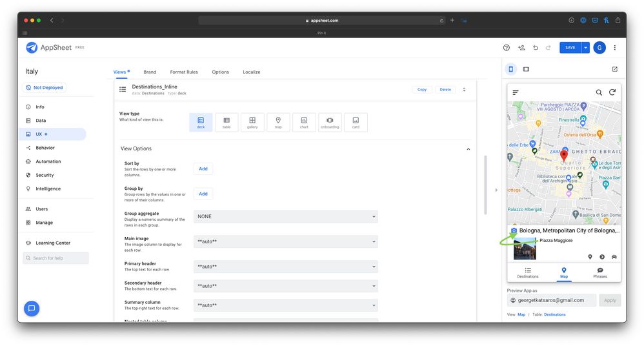This screenshot has height=346, width=644.
Task: Open the chat support bubble
Action: click(x=32, y=308)
